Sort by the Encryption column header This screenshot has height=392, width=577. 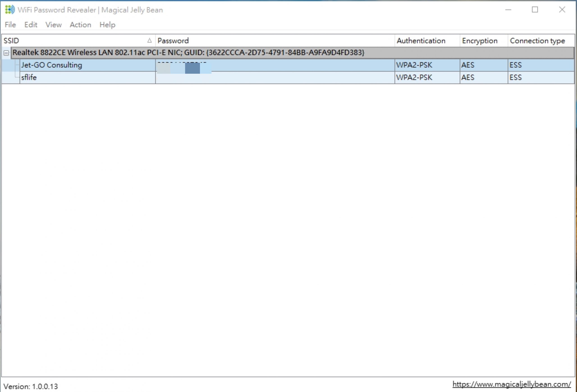pos(479,41)
